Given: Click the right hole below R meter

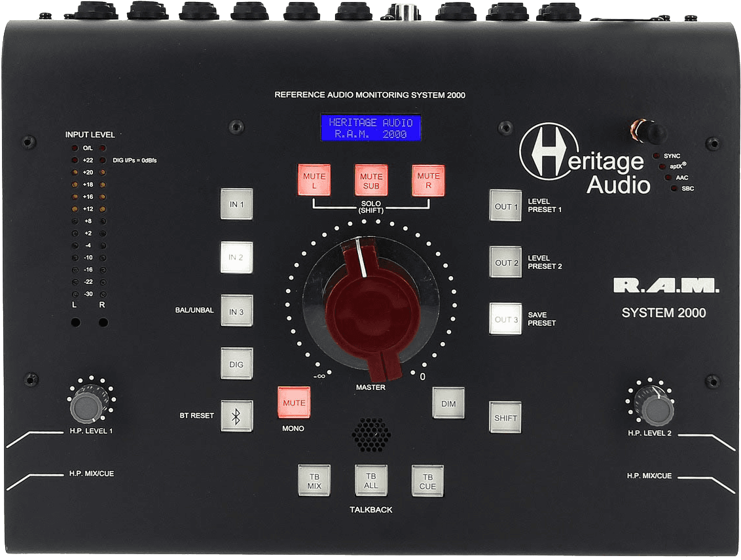Looking at the screenshot, I should [103, 323].
